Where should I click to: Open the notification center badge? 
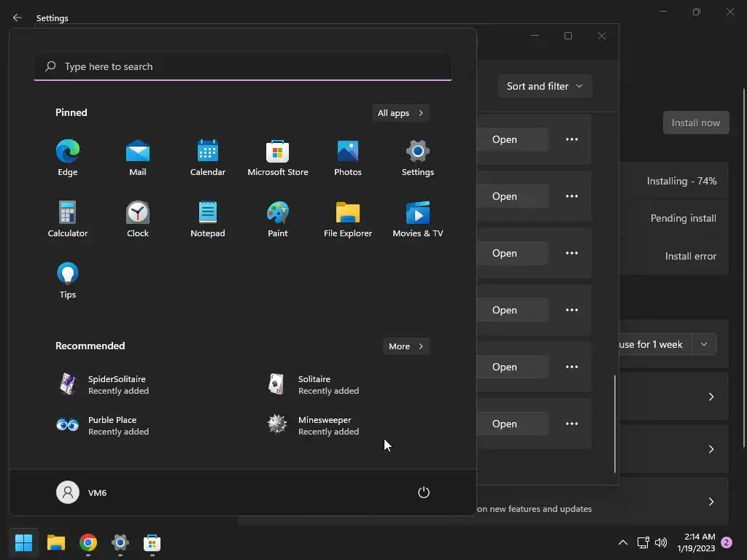pos(727,542)
